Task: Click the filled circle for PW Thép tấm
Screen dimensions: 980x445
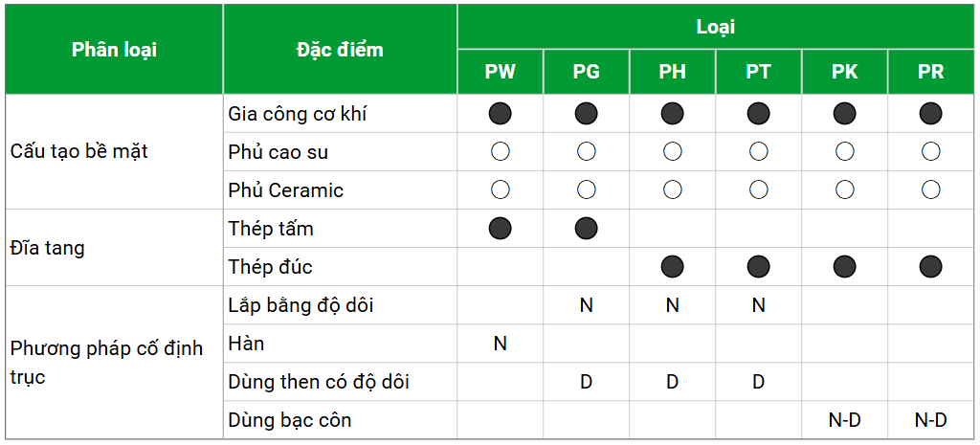Action: coord(500,229)
